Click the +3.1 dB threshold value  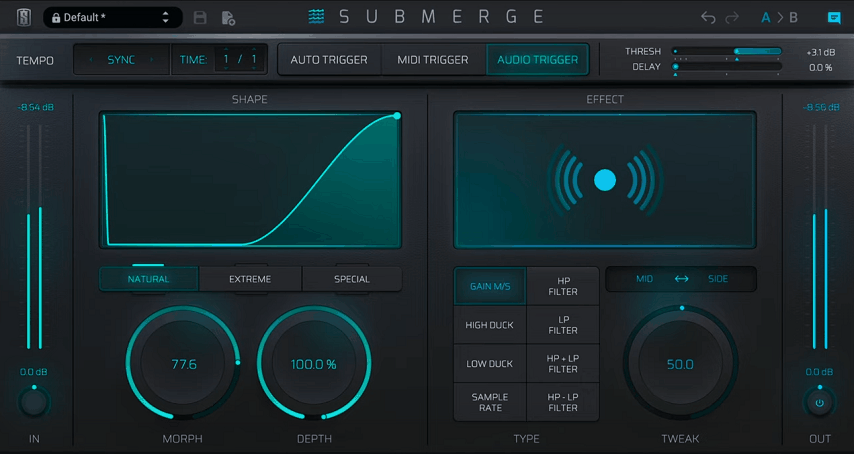pyautogui.click(x=821, y=53)
